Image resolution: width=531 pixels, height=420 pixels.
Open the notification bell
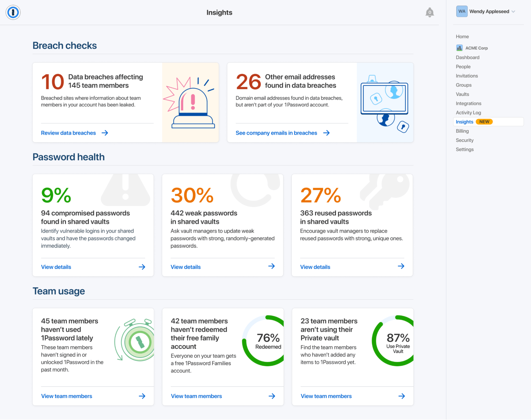coord(430,12)
